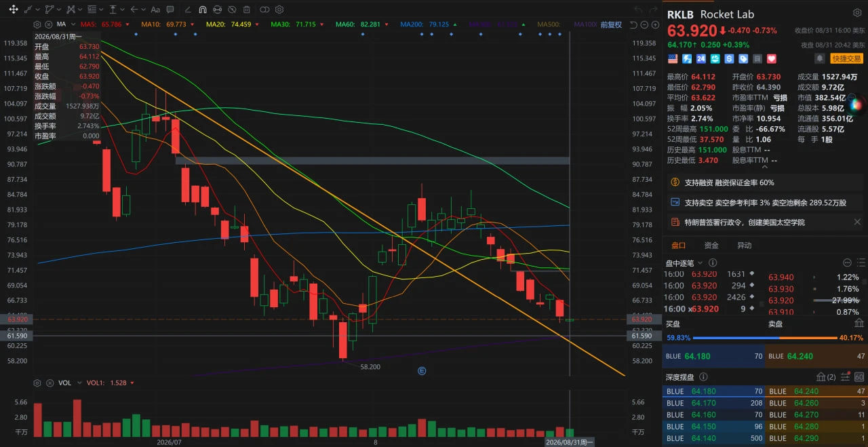Toggle the 60-level depth icon
This screenshot has height=447, width=868.
pos(859,377)
